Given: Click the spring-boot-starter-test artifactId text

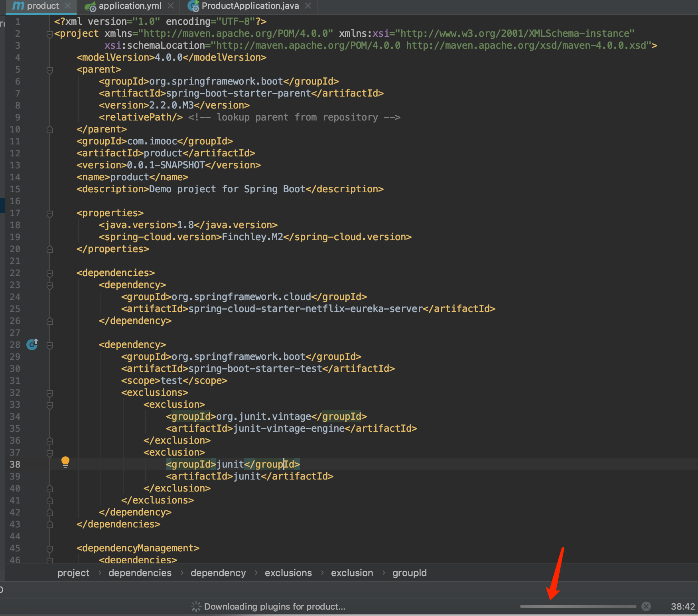Looking at the screenshot, I should [255, 369].
